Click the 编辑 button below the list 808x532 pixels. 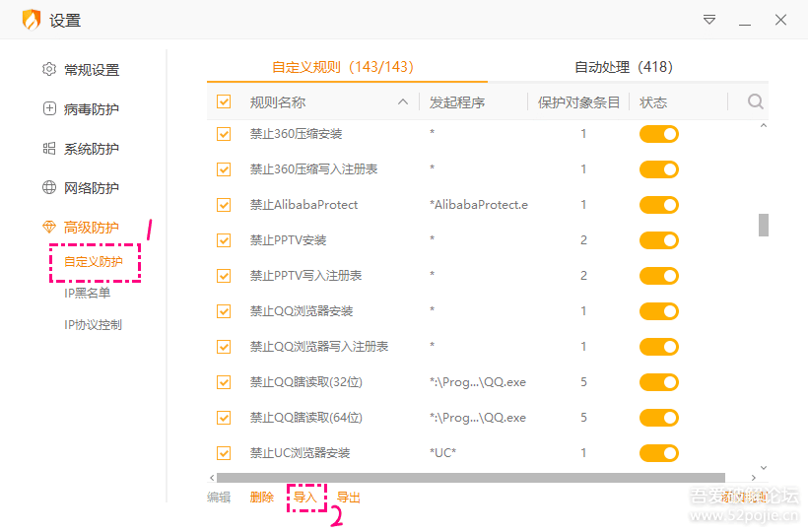coord(219,497)
